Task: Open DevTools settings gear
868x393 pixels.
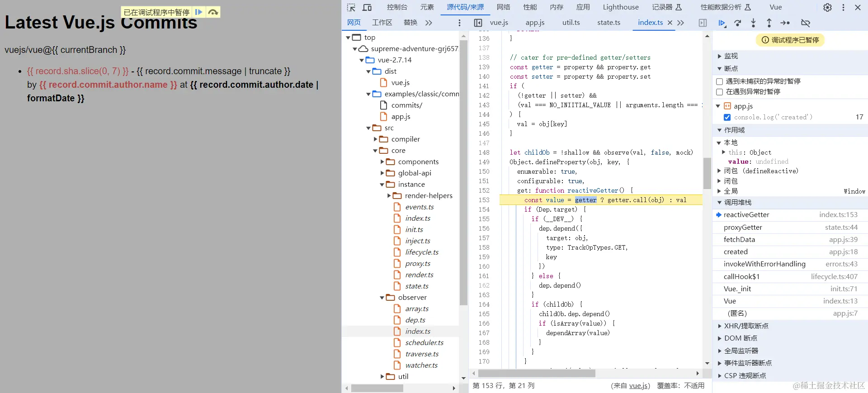Action: pyautogui.click(x=827, y=7)
